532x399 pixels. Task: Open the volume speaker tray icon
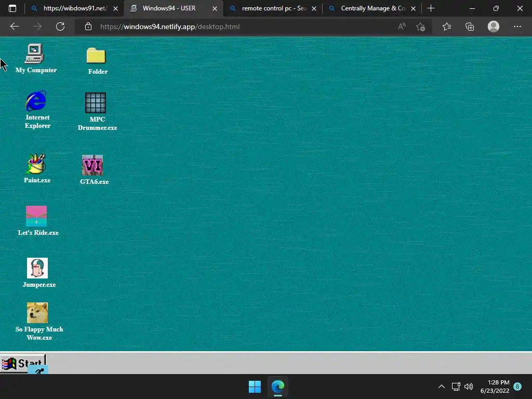(469, 387)
